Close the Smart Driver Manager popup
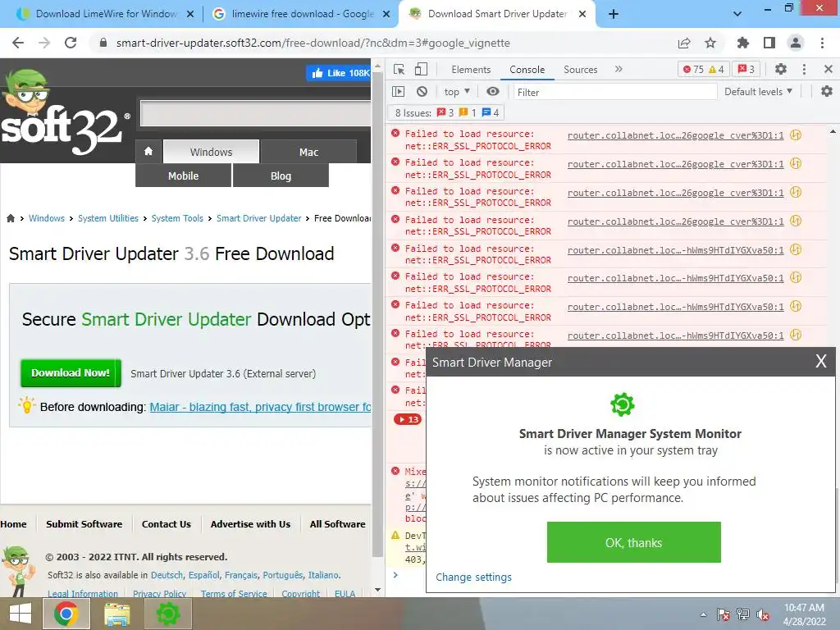Screen dimensions: 840x630 point(820,361)
